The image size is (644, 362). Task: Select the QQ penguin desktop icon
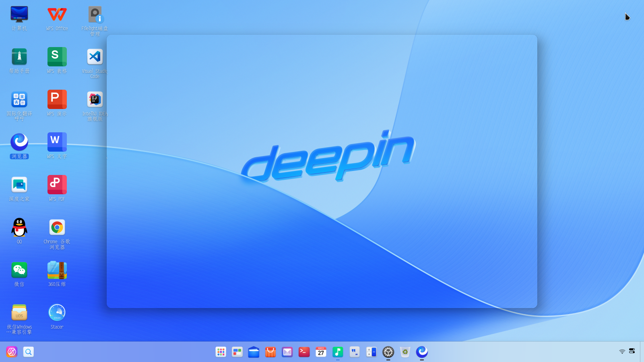[19, 227]
